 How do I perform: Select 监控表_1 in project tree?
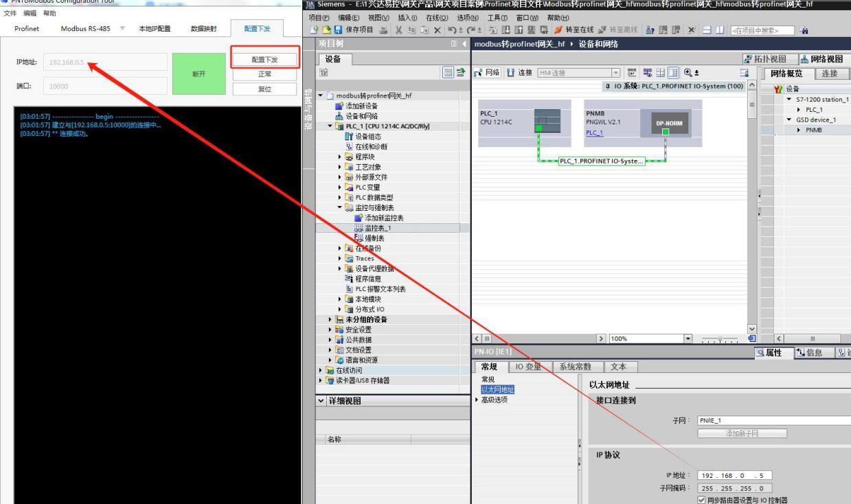377,228
